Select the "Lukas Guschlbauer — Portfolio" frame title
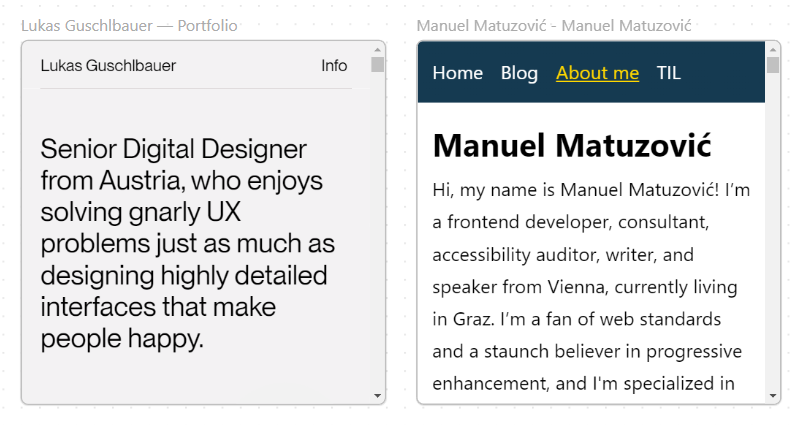The width and height of the screenshot is (803, 425). click(x=129, y=26)
